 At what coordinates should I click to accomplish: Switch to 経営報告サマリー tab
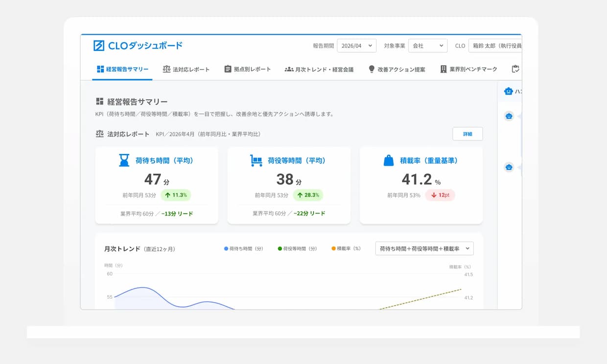(122, 69)
